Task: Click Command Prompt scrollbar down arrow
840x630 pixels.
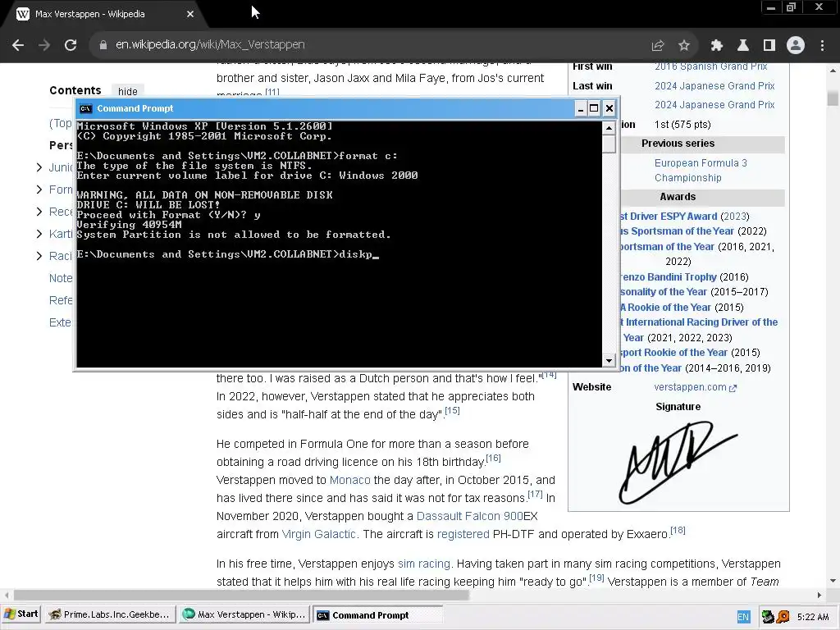Action: coord(609,361)
